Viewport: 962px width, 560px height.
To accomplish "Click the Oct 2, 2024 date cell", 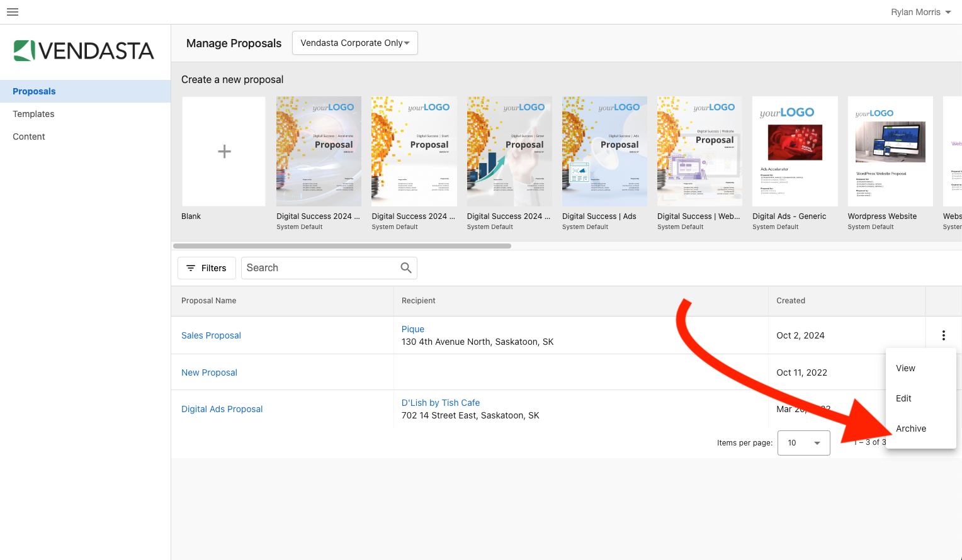I will coord(800,335).
